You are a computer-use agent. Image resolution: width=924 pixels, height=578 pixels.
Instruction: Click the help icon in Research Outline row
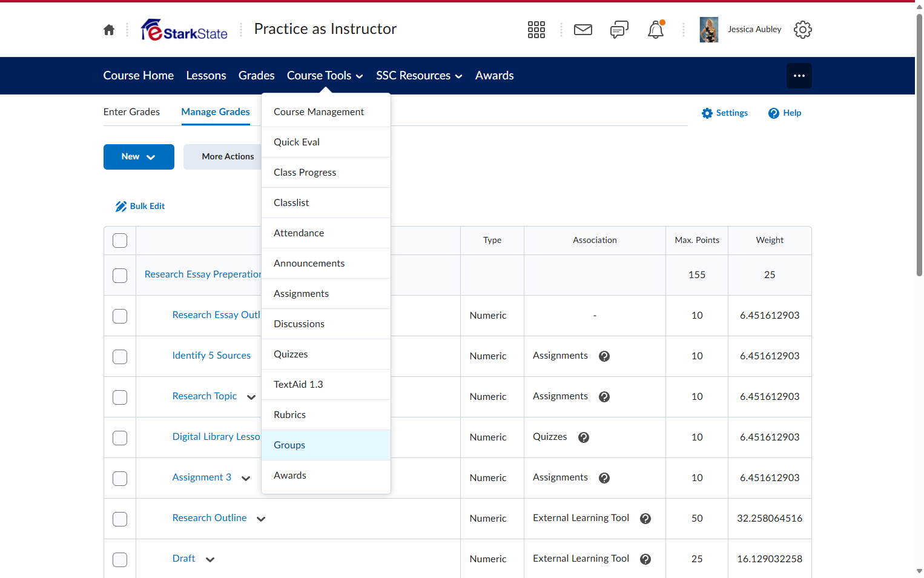coord(645,519)
